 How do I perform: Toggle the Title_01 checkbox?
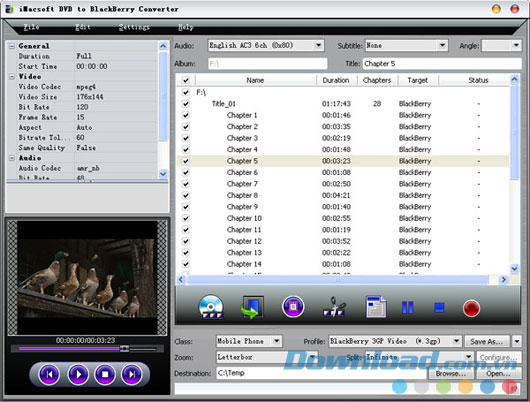pos(186,104)
